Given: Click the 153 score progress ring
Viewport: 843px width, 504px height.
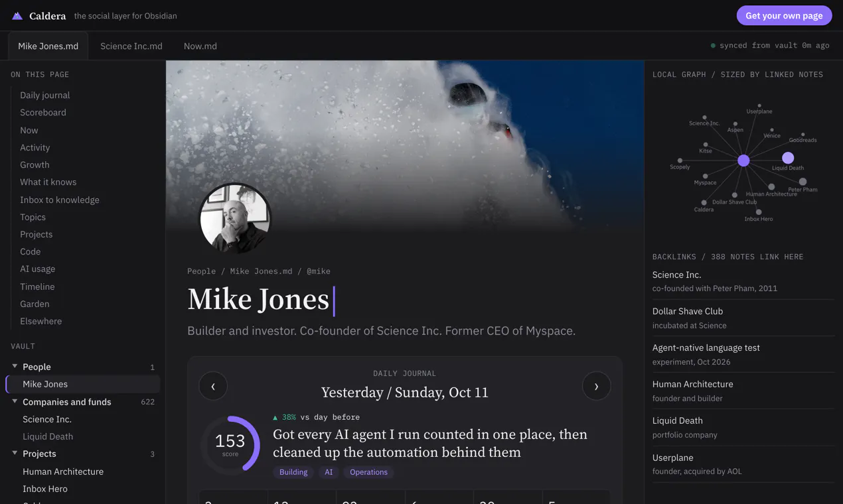Looking at the screenshot, I should [230, 445].
